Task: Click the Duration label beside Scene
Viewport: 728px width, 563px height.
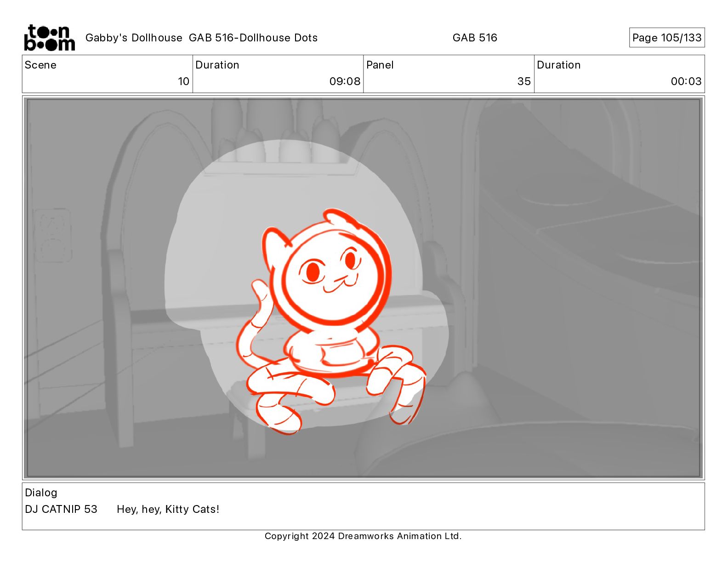Action: click(217, 65)
